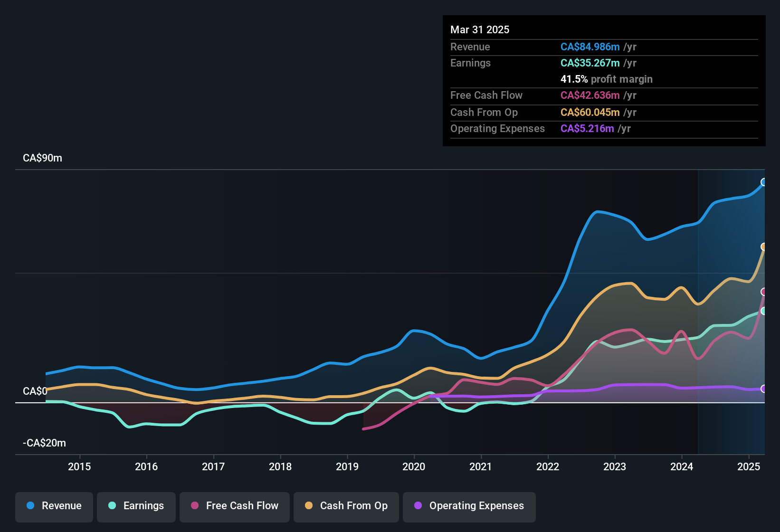Select the purple Operating Expenses legend dot

tap(417, 506)
